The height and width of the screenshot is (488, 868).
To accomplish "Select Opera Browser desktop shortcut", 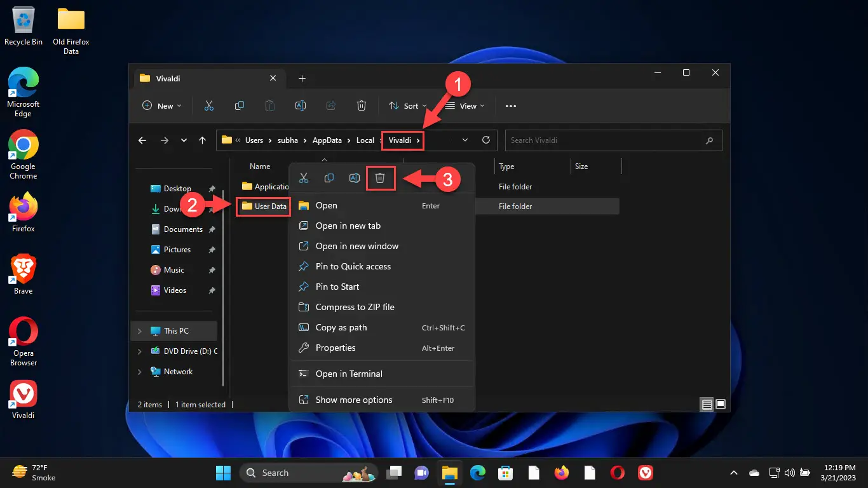I will 24,342.
